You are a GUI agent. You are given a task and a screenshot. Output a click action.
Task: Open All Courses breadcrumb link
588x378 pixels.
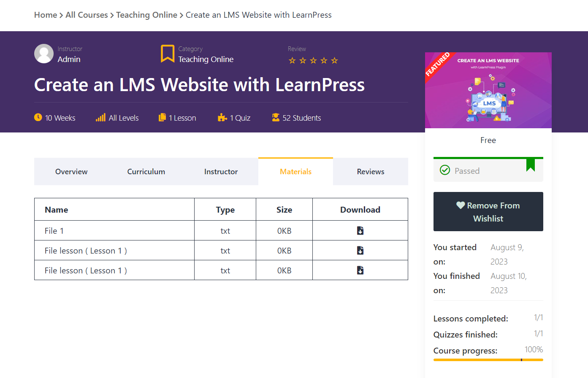(x=87, y=15)
